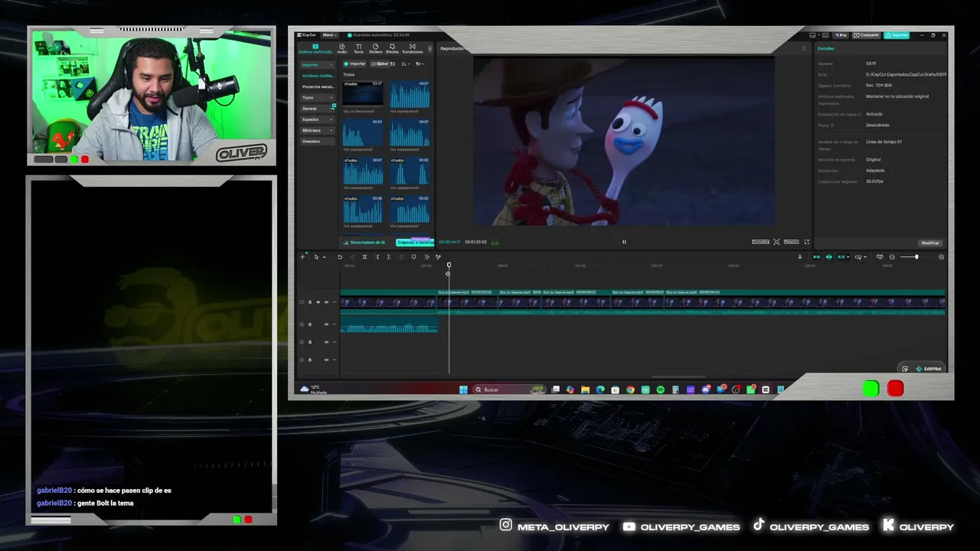
Task: Pause playback in the player
Action: (624, 242)
